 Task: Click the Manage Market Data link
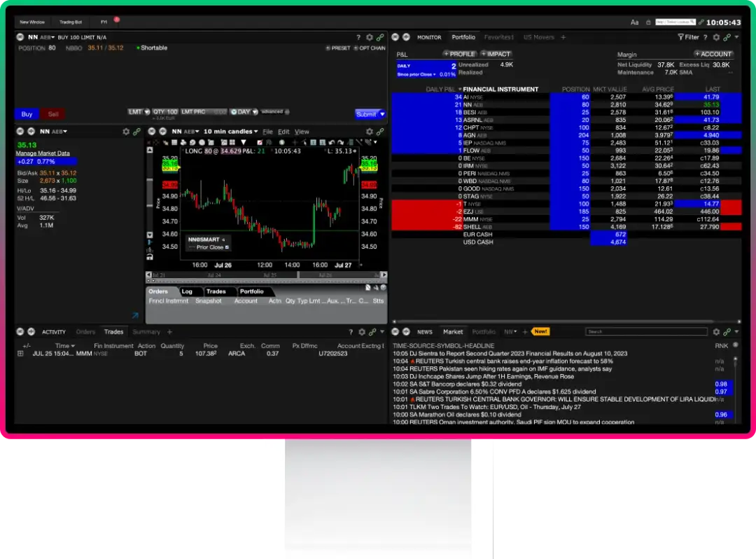(43, 153)
